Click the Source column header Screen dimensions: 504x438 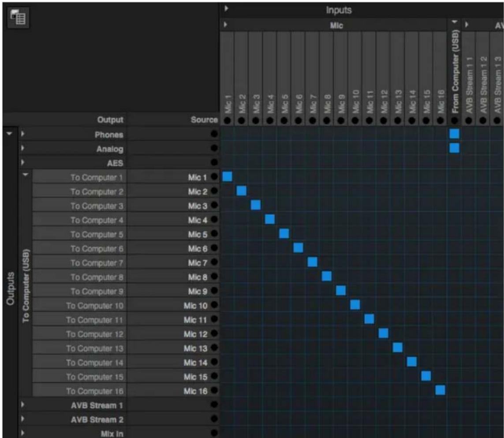click(x=204, y=120)
